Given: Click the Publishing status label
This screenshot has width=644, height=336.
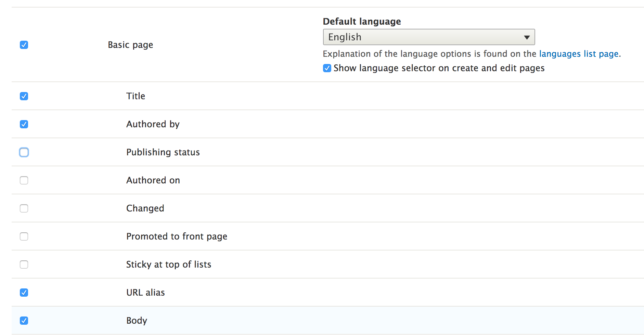Looking at the screenshot, I should point(163,152).
